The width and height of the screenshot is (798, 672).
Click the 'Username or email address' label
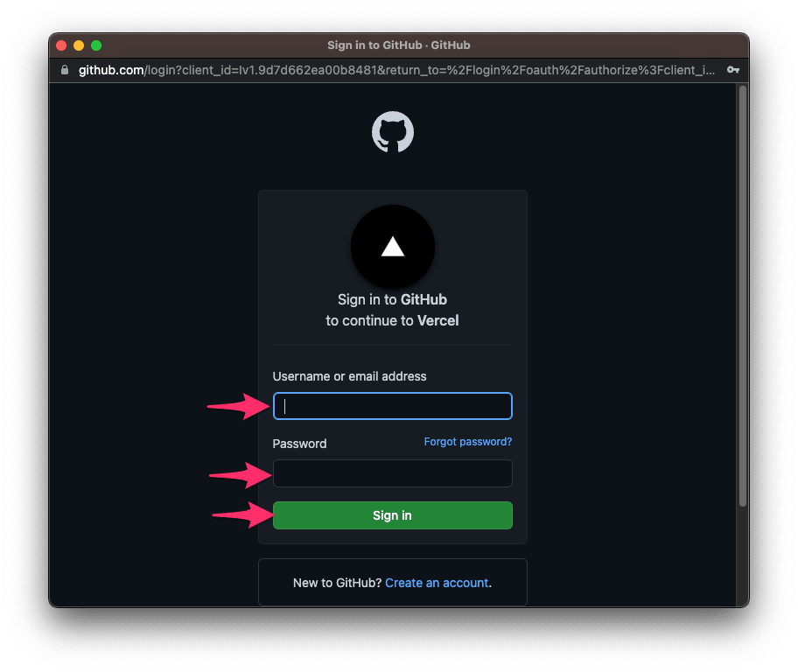350,376
